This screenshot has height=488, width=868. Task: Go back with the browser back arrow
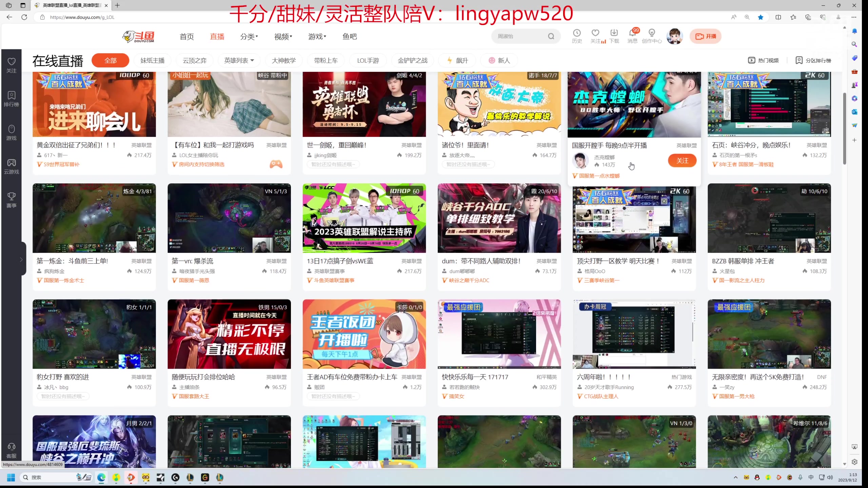pos(9,17)
